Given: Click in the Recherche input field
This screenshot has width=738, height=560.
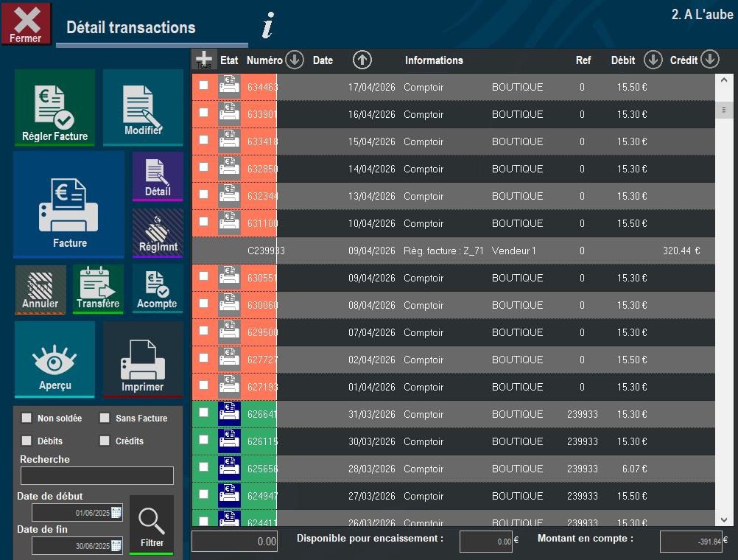Looking at the screenshot, I should 97,476.
